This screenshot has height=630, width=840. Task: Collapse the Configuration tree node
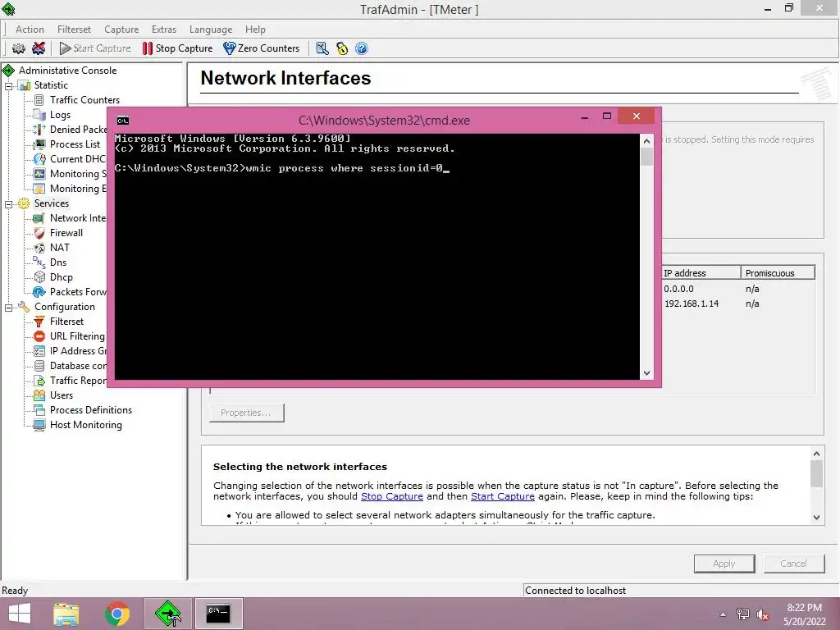[x=8, y=308]
